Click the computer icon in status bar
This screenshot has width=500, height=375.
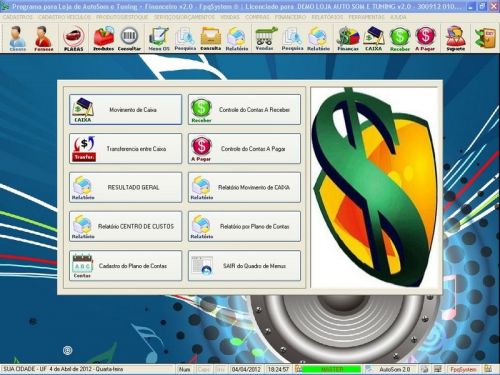[437, 369]
